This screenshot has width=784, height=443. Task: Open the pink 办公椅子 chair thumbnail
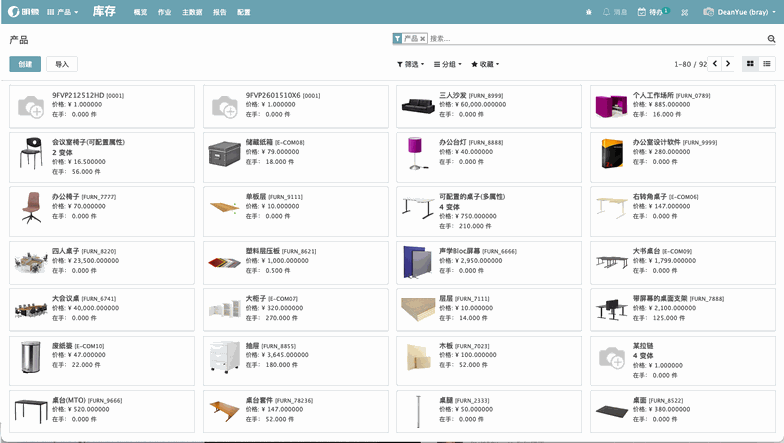31,208
